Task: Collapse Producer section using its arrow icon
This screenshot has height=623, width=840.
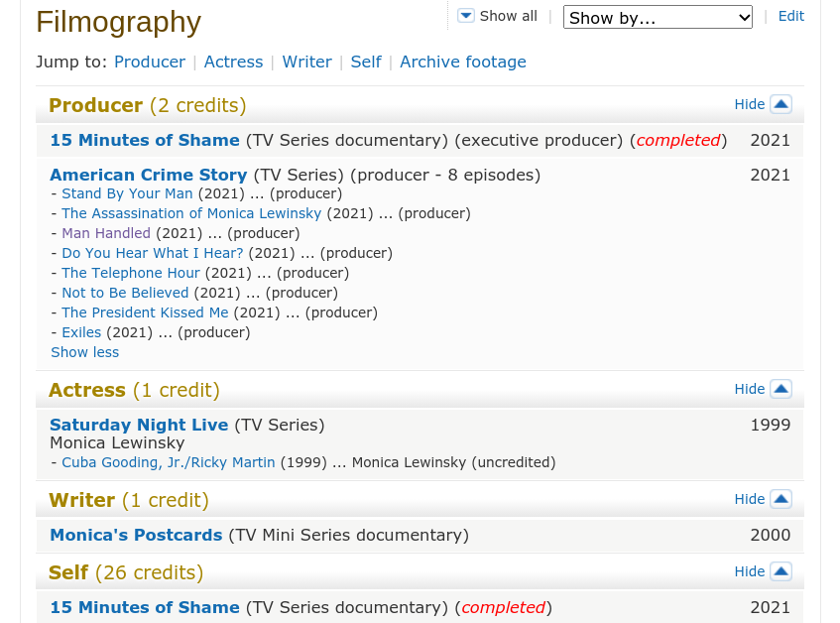Action: tap(780, 104)
